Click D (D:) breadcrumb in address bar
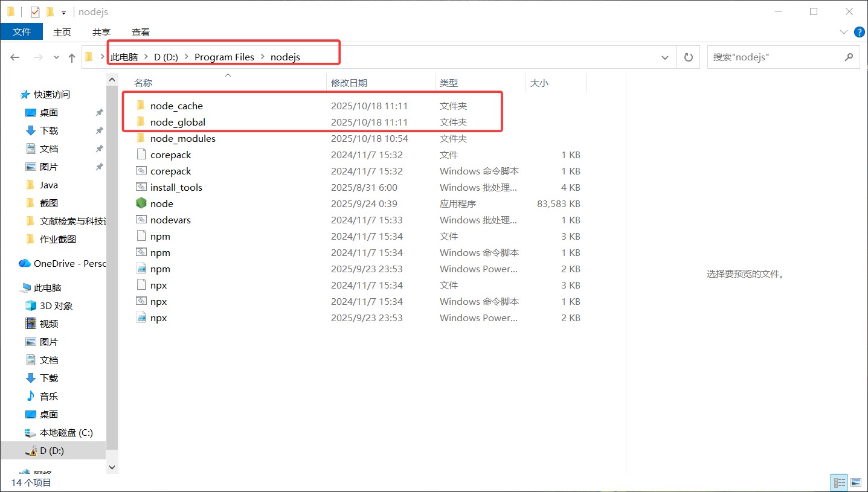868x492 pixels. 166,57
